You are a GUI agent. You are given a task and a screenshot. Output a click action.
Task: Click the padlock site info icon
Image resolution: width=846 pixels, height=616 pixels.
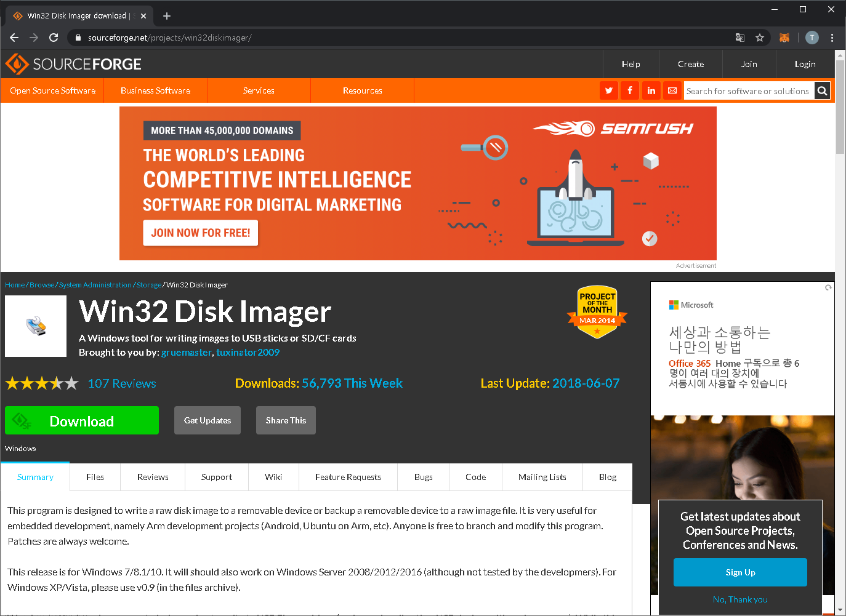point(78,38)
